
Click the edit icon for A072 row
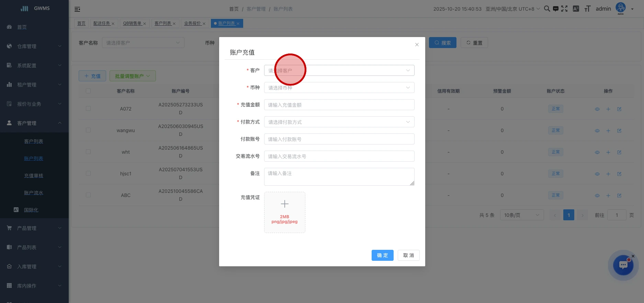point(619,109)
